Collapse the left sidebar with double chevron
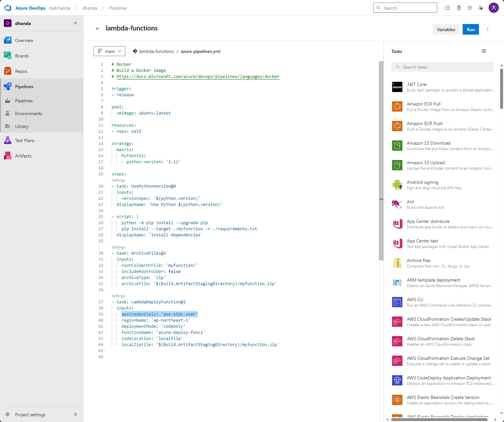This screenshot has height=422, width=504. [75, 414]
